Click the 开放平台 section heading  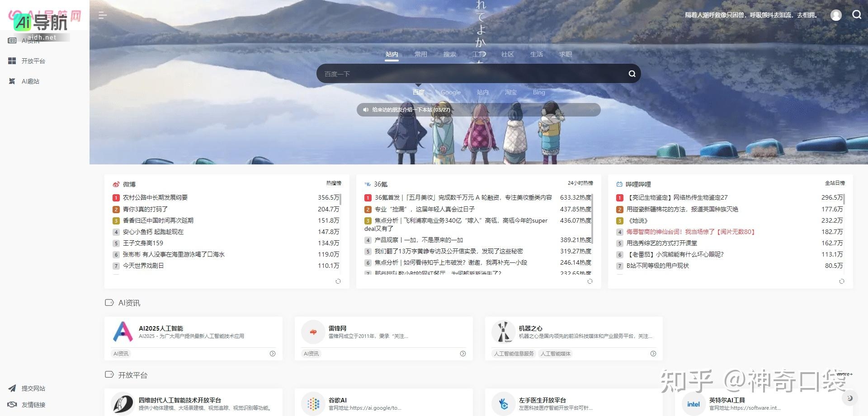[132, 375]
